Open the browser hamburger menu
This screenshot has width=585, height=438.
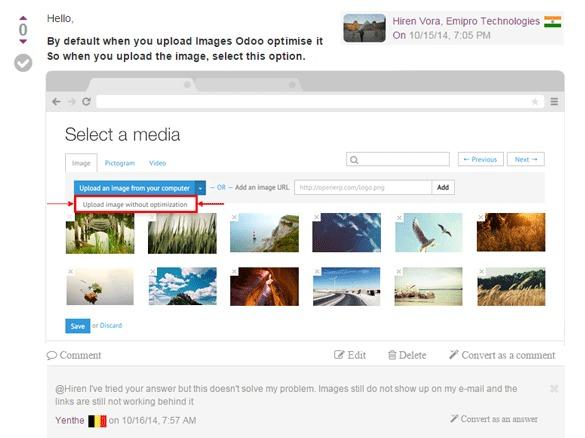click(x=554, y=101)
